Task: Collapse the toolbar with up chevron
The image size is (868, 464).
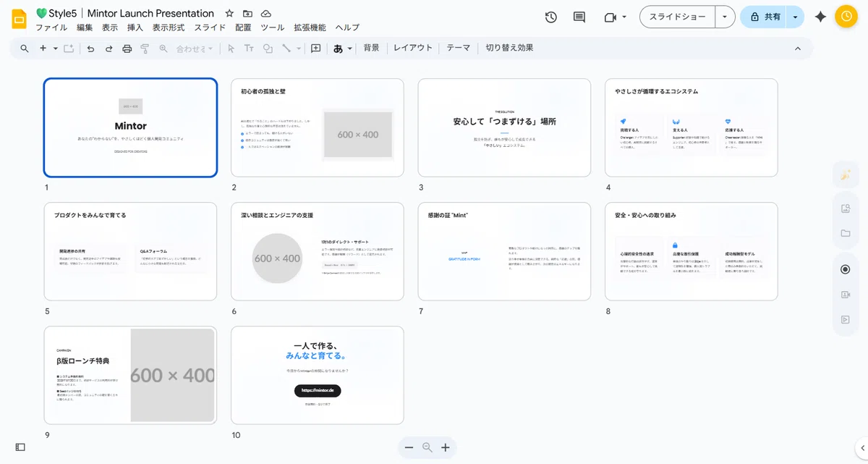Action: (x=798, y=48)
